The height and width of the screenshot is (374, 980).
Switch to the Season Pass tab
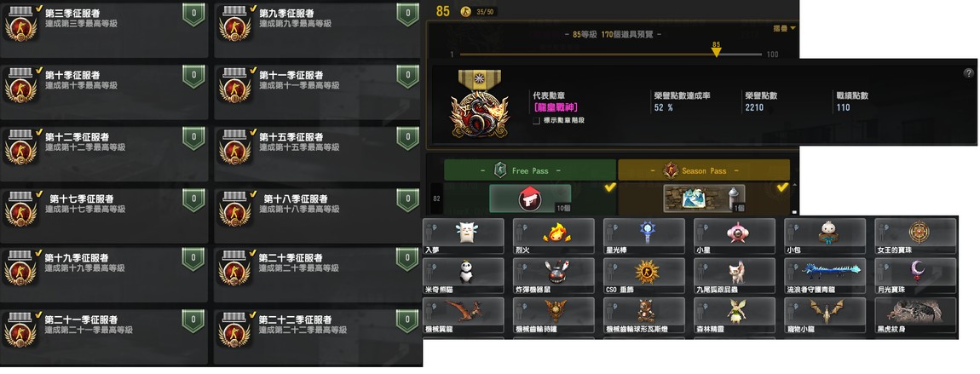[x=704, y=170]
